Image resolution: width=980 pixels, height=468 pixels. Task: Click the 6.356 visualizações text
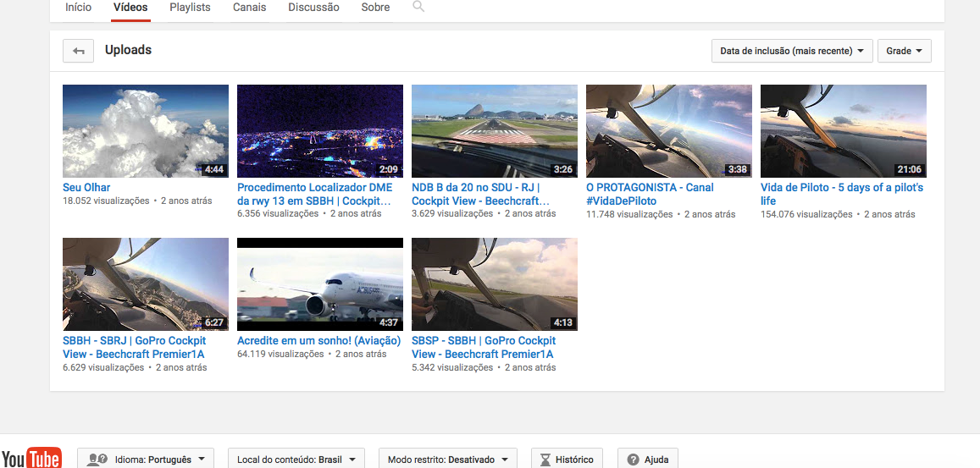click(278, 213)
